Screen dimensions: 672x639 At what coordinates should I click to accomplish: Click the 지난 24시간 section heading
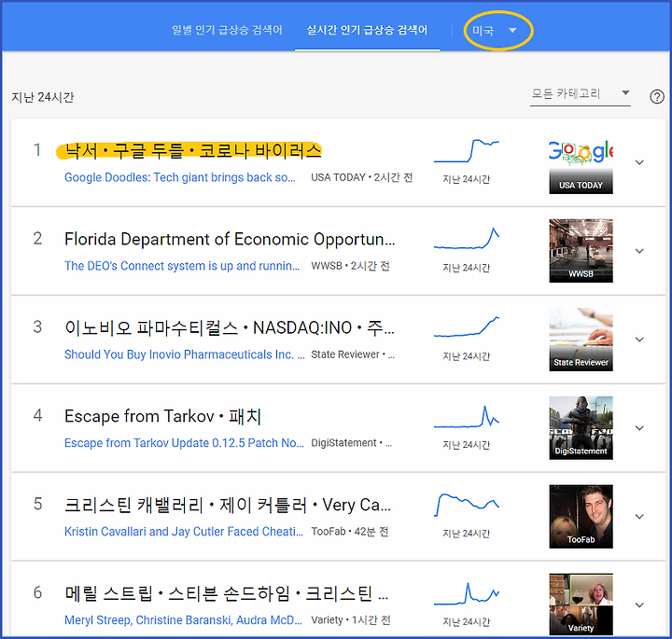tap(43, 97)
